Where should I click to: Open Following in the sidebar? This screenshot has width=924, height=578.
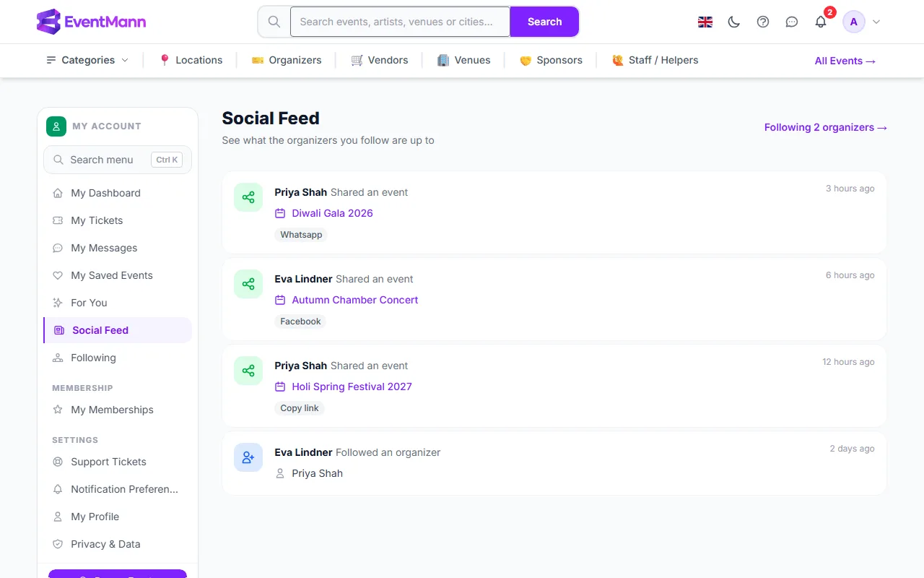coord(118,358)
